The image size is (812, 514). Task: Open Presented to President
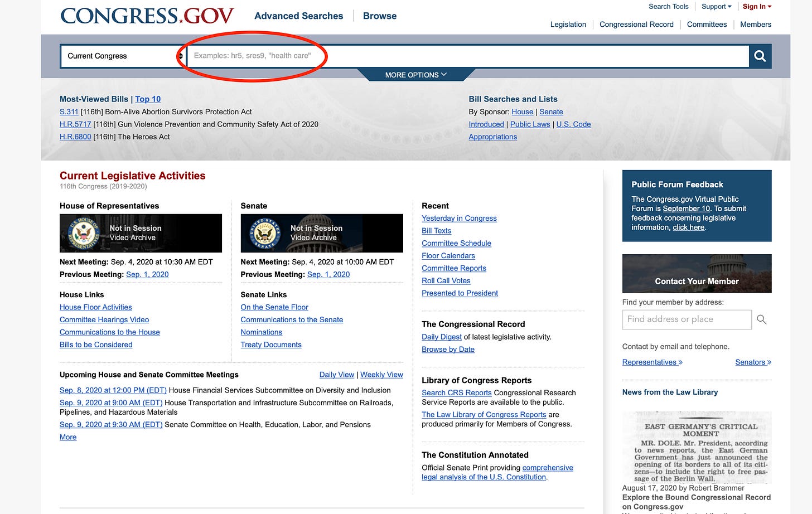tap(460, 293)
